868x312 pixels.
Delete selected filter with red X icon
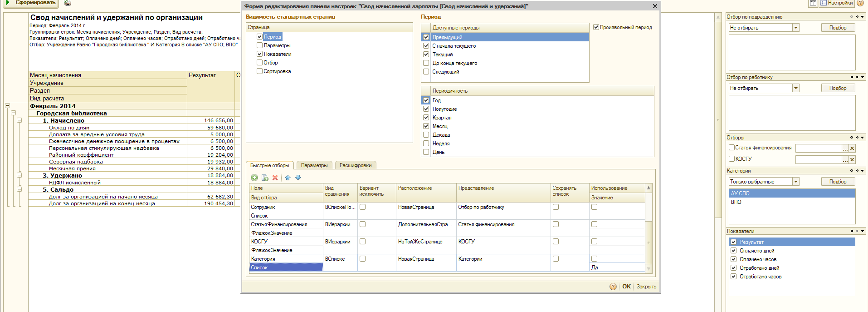point(275,178)
